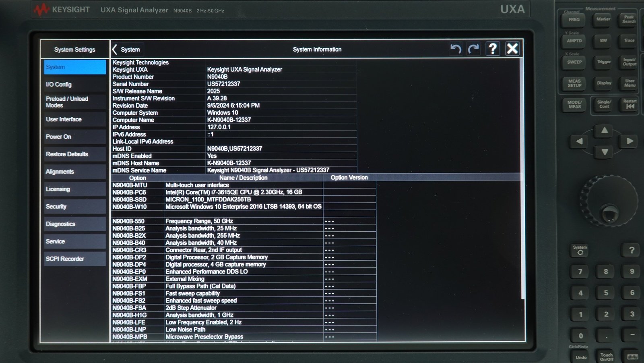The height and width of the screenshot is (363, 644).
Task: Open the User Interface settings
Action: [x=75, y=119]
